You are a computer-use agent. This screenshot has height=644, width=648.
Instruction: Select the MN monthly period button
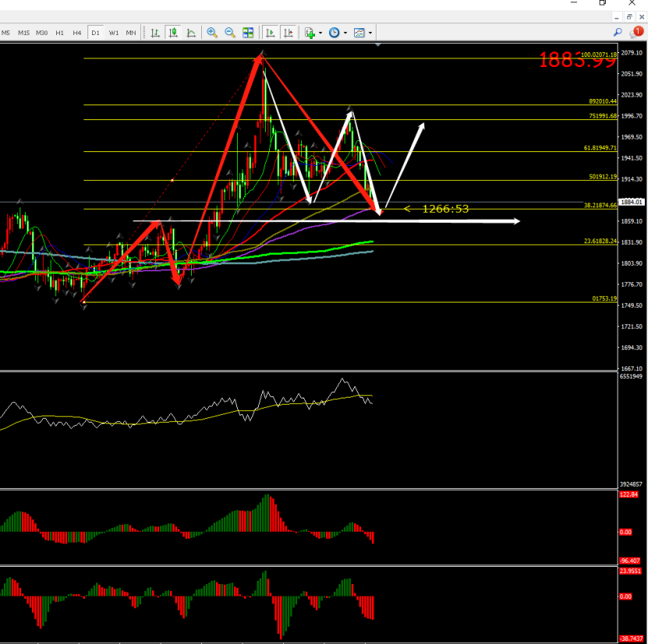131,33
